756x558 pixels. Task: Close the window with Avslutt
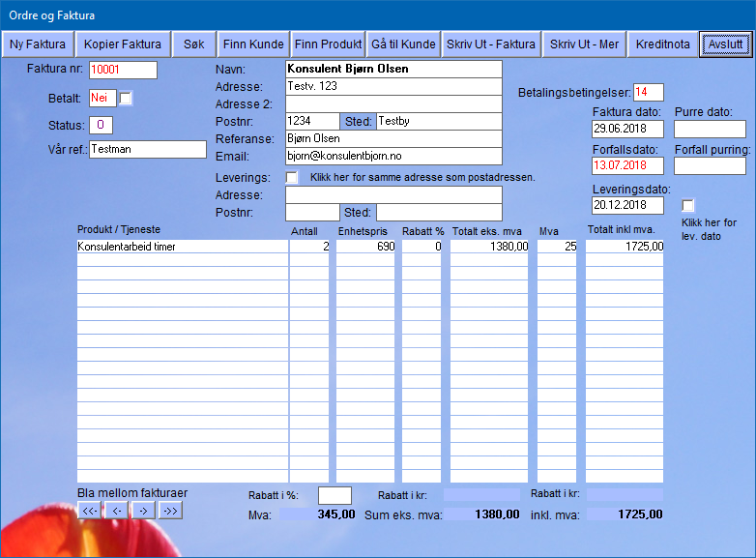click(x=725, y=44)
